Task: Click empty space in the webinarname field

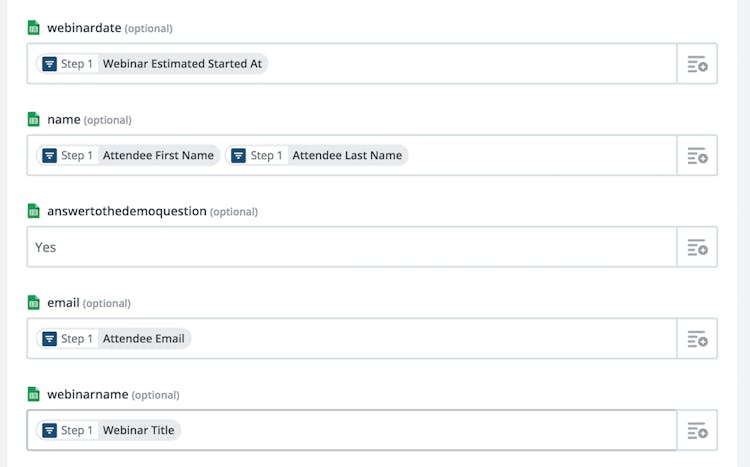Action: (430, 431)
